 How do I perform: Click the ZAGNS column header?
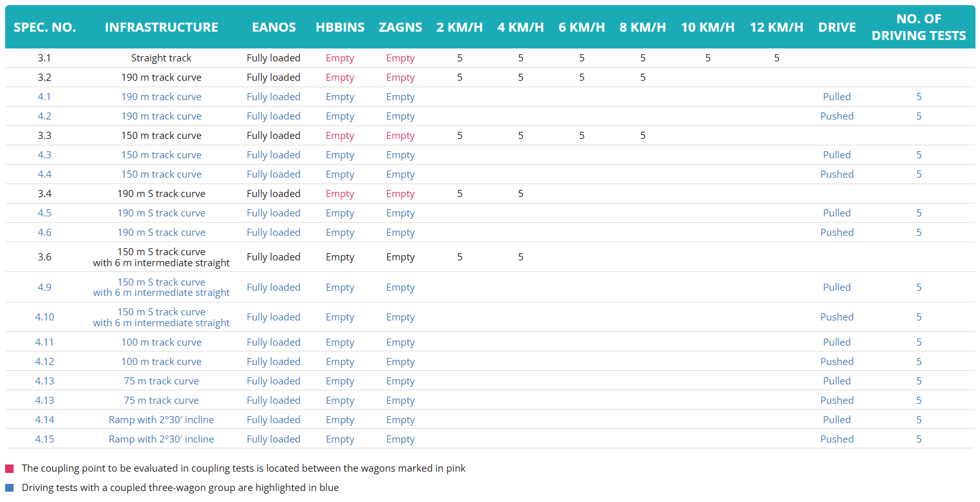coord(400,27)
